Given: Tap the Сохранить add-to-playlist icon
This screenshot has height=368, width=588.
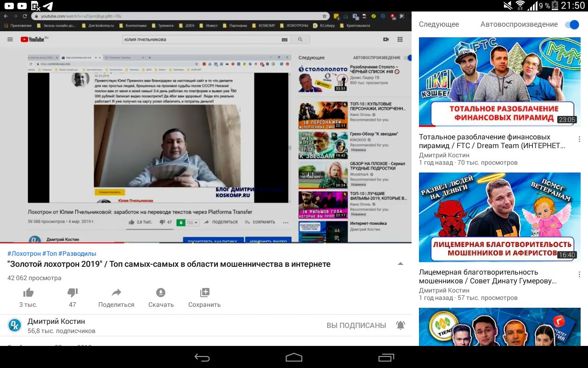Looking at the screenshot, I should click(x=205, y=293).
